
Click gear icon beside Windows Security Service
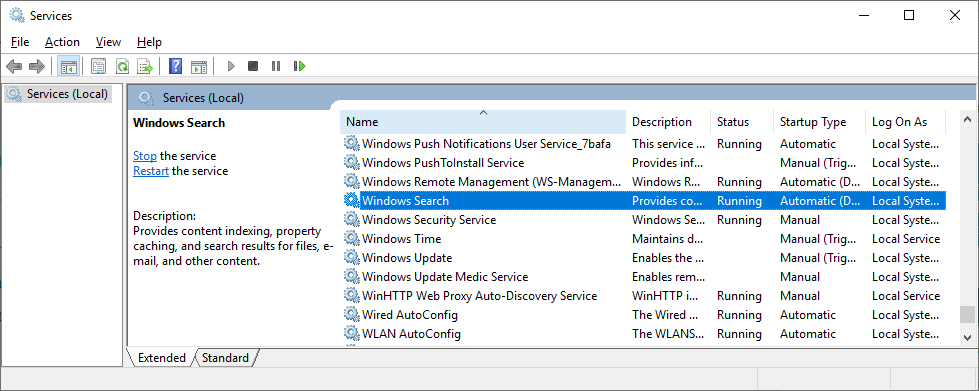pyautogui.click(x=352, y=219)
